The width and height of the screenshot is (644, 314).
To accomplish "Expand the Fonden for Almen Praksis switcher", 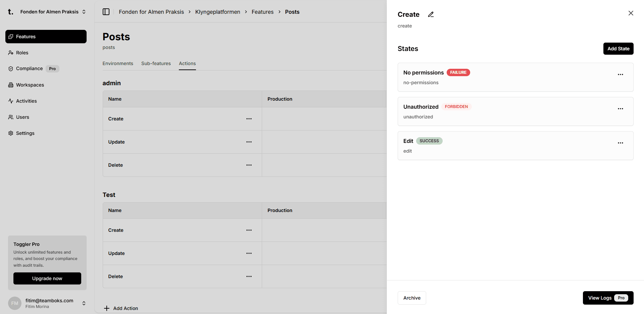I will point(84,12).
